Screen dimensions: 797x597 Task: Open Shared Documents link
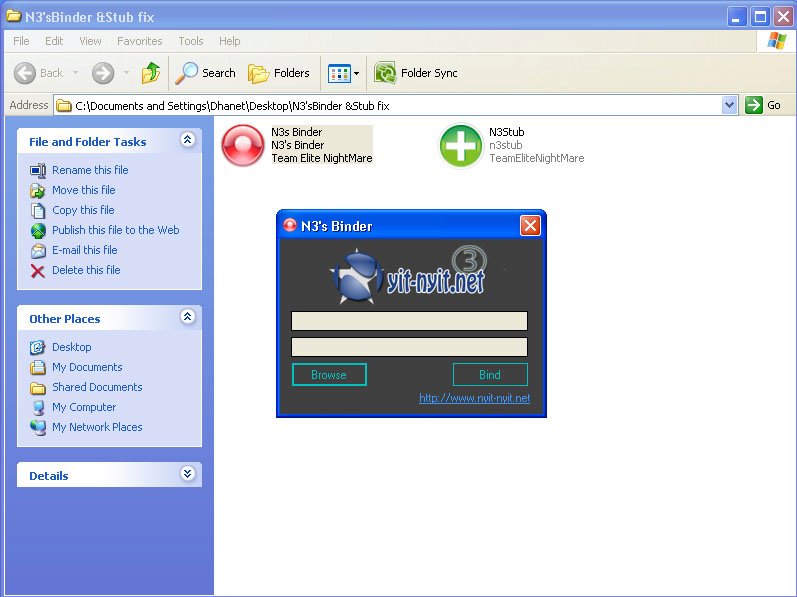tap(97, 387)
